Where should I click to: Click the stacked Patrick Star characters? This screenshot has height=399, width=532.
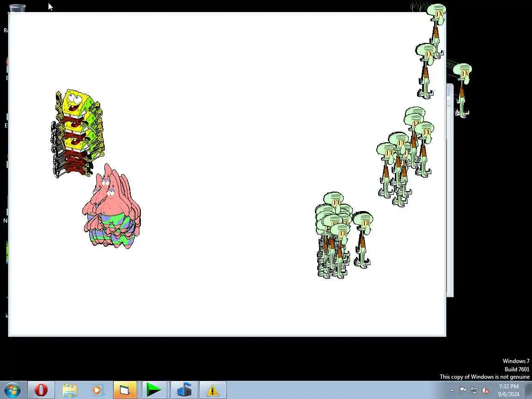click(111, 206)
